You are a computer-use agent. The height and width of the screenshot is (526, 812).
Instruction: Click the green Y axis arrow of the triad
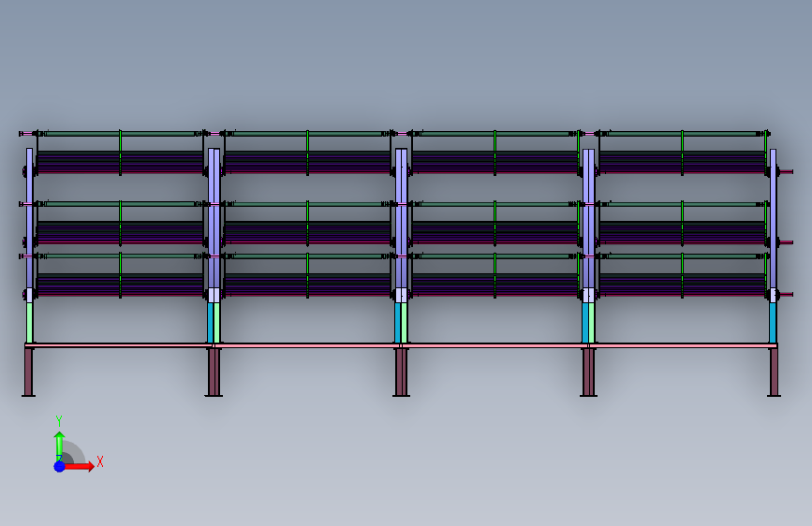pos(60,446)
